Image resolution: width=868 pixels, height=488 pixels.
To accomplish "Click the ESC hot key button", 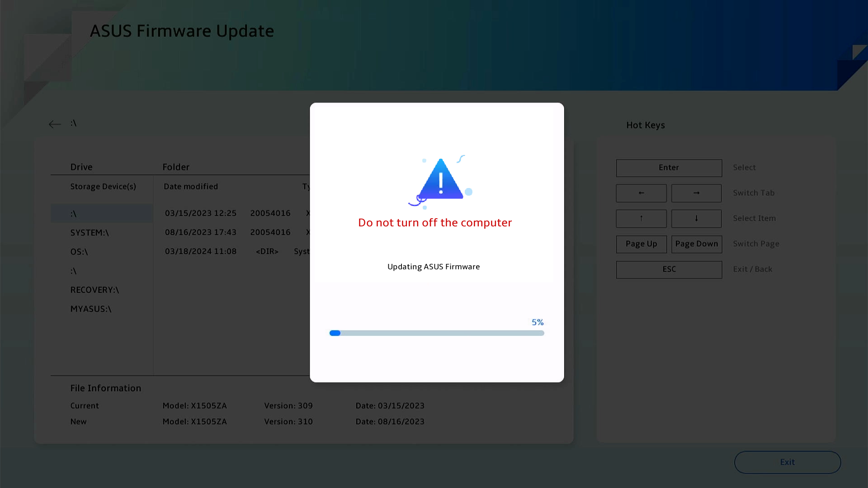I will coord(669,269).
